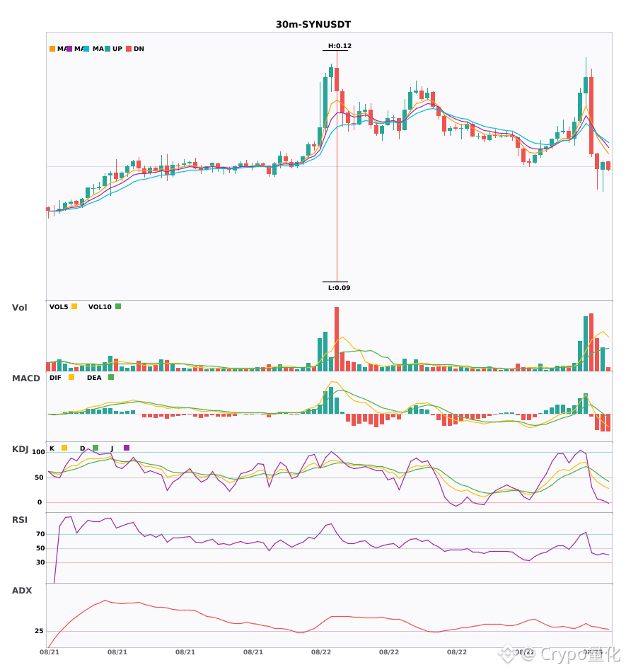Click the RSI axis value 30
This screenshot has height=672, width=626.
[x=40, y=562]
